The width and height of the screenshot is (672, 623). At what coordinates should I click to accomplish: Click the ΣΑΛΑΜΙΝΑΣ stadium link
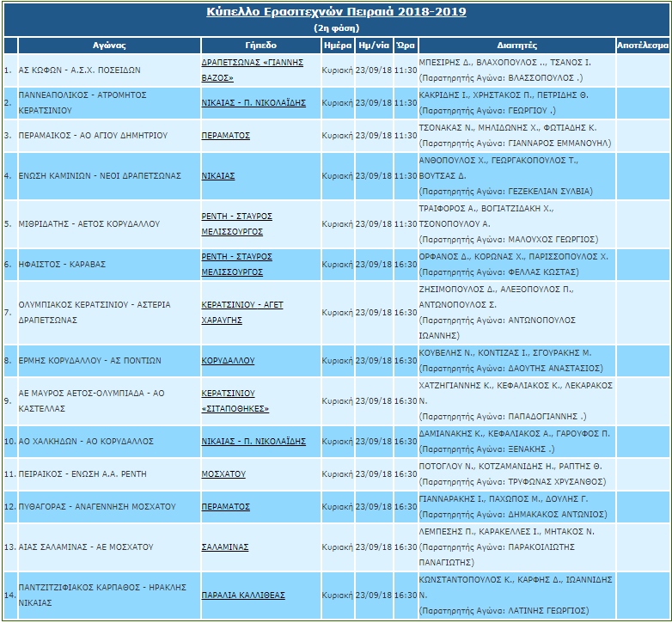tap(225, 547)
